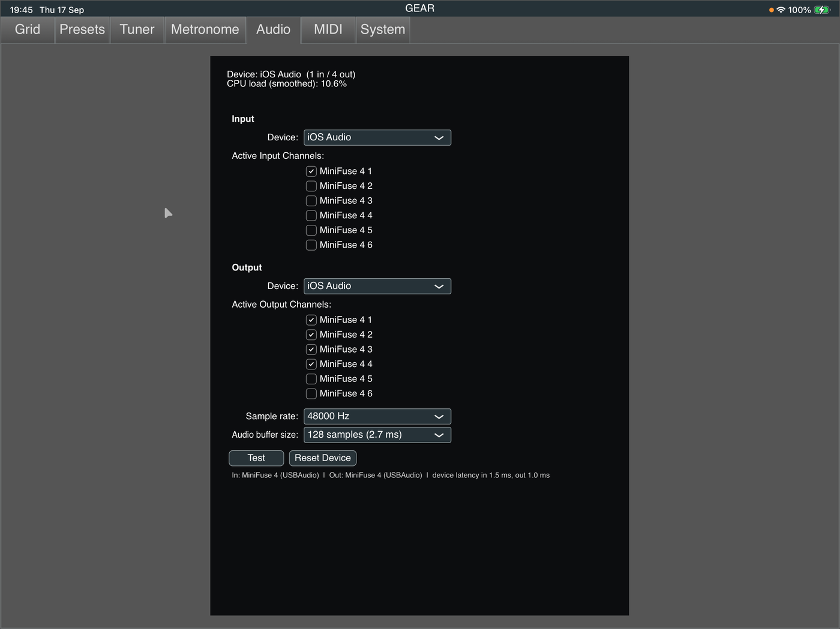The width and height of the screenshot is (840, 629).
Task: Disable output channel MiniFuse 4 2
Action: (311, 335)
